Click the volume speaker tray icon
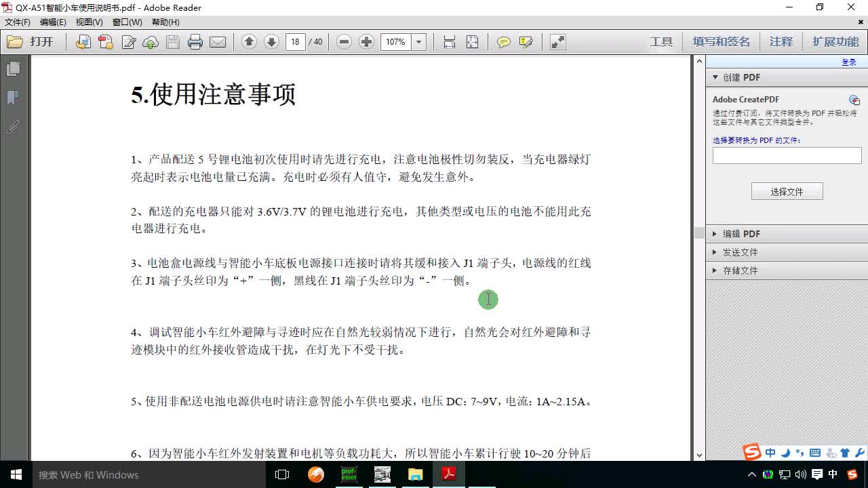Image resolution: width=868 pixels, height=488 pixels. 800,474
